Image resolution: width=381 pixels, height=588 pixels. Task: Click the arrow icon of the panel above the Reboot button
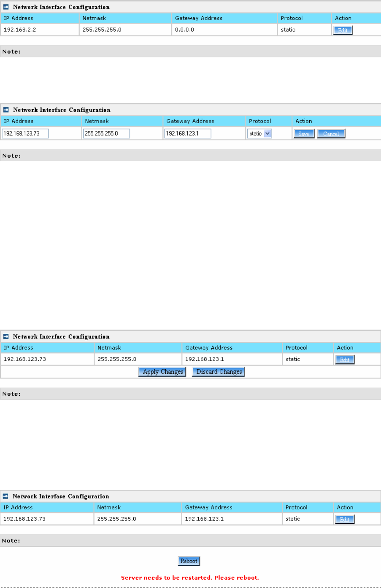point(5,497)
